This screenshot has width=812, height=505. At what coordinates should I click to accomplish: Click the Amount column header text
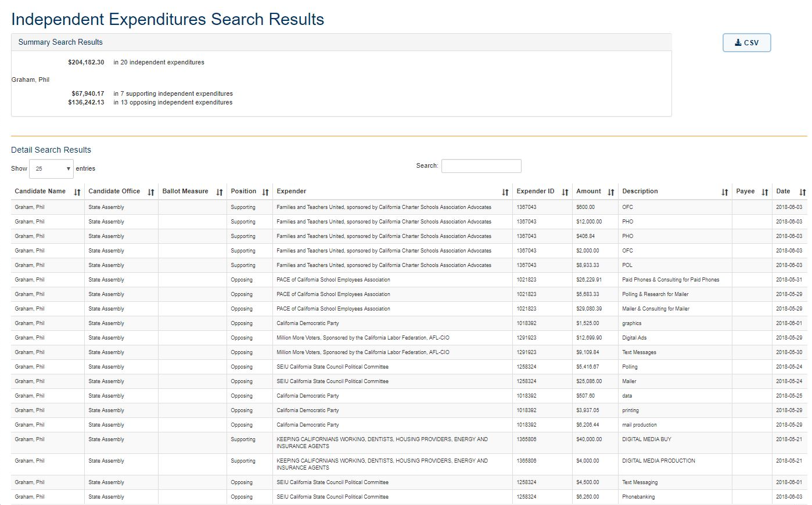click(588, 192)
